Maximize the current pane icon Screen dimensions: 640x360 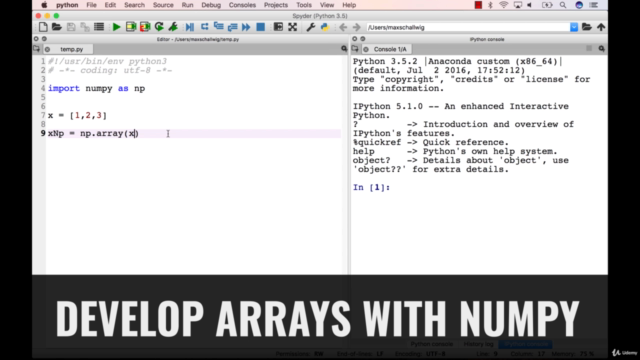coord(278,27)
